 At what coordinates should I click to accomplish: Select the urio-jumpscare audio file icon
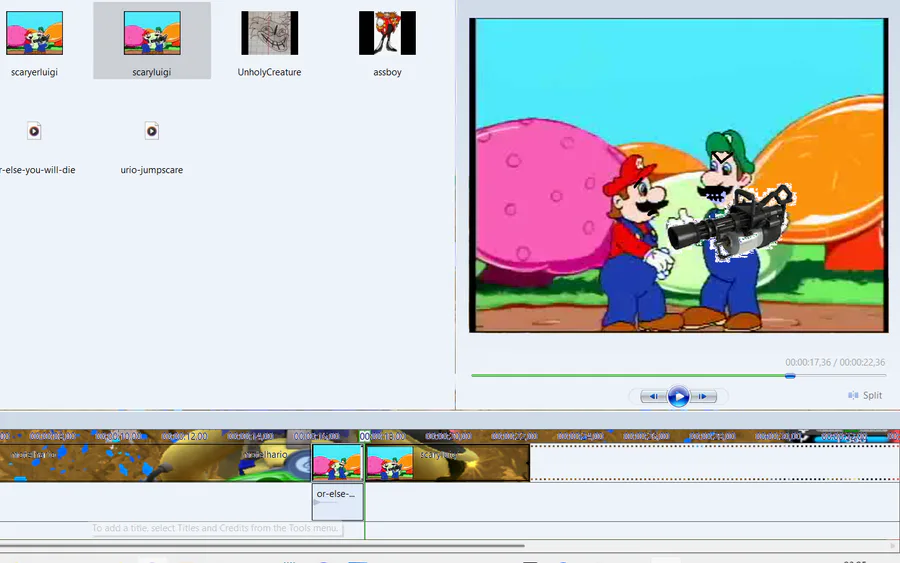pyautogui.click(x=152, y=131)
